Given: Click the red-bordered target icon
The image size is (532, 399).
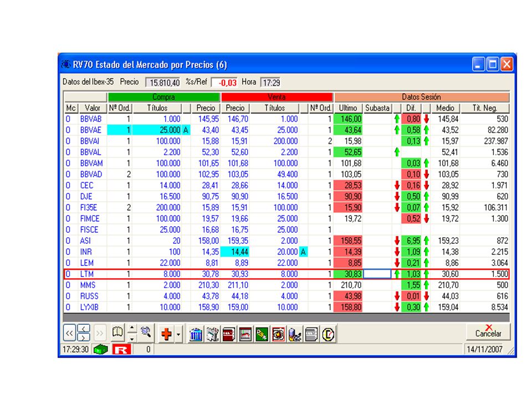Looking at the screenshot, I should pyautogui.click(x=278, y=335).
